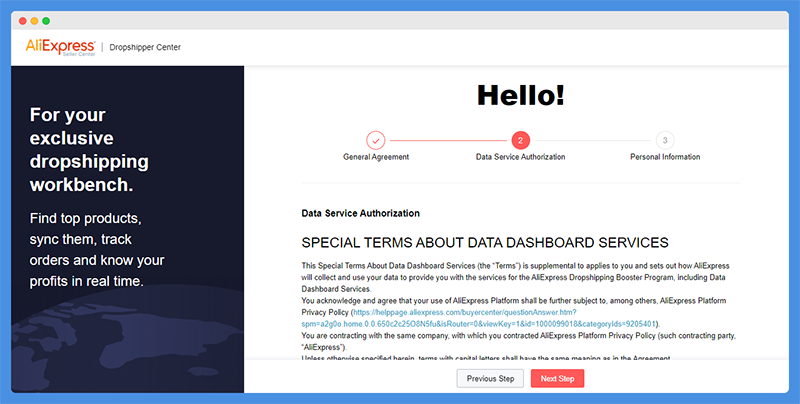This screenshot has width=800, height=404.
Task: Click the 'For your exclusive dropshipping workbench.' headline
Action: tap(89, 149)
